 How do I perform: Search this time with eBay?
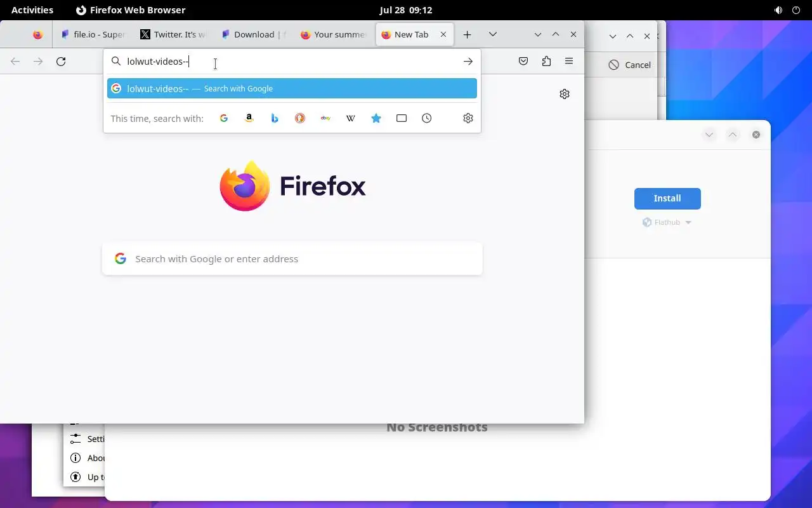coord(325,118)
